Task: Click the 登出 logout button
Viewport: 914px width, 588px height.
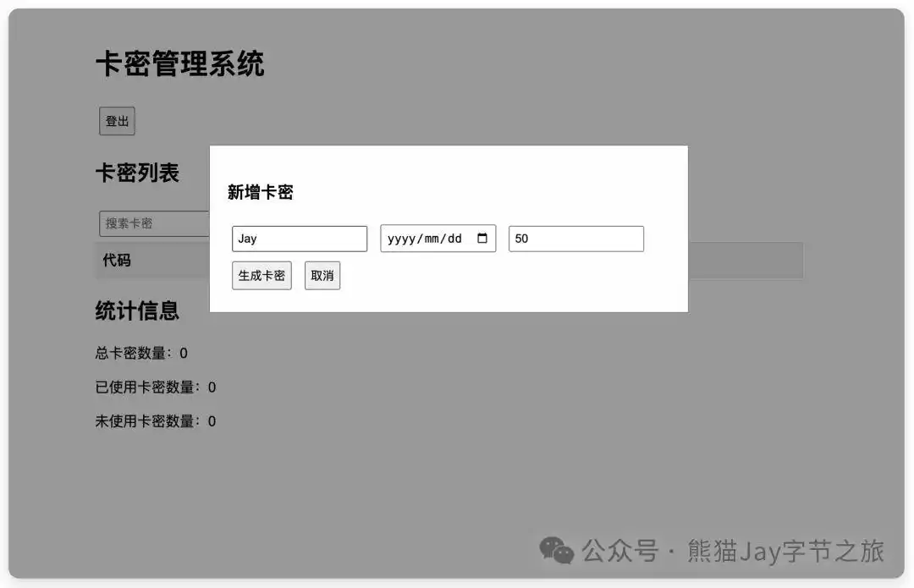Action: [x=116, y=121]
